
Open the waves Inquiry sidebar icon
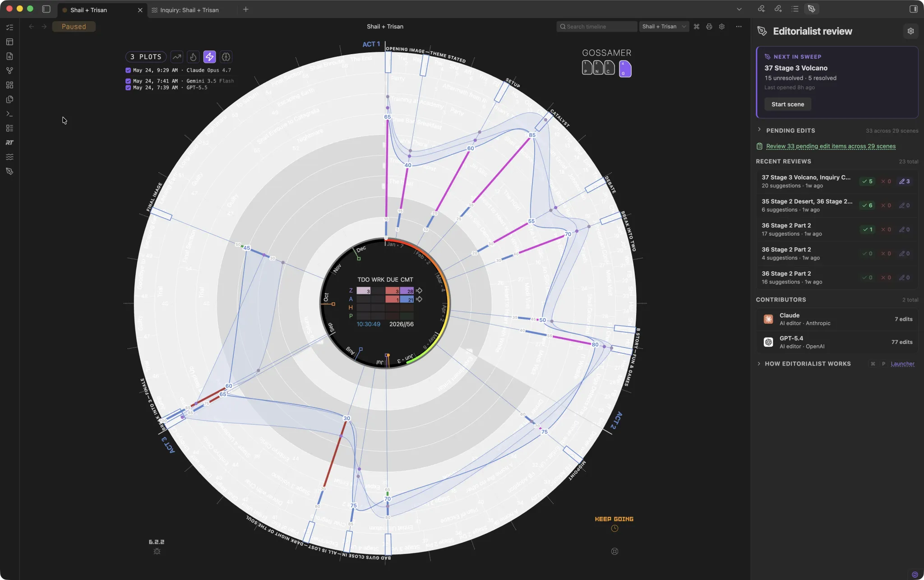9,157
